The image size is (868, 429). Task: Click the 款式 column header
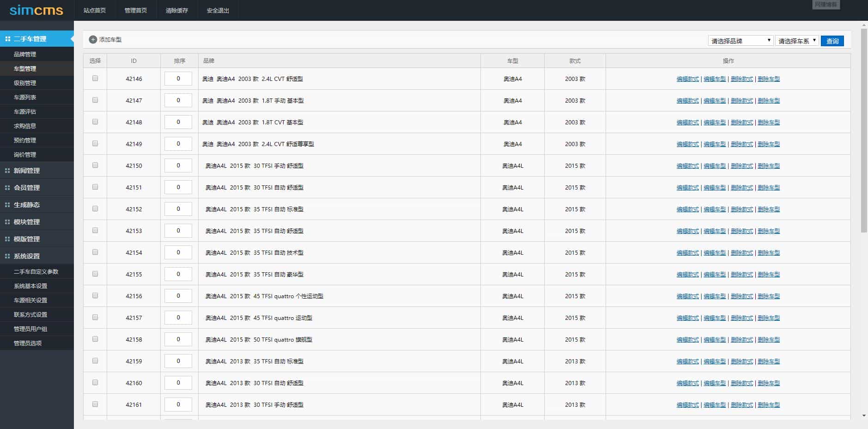coord(575,61)
